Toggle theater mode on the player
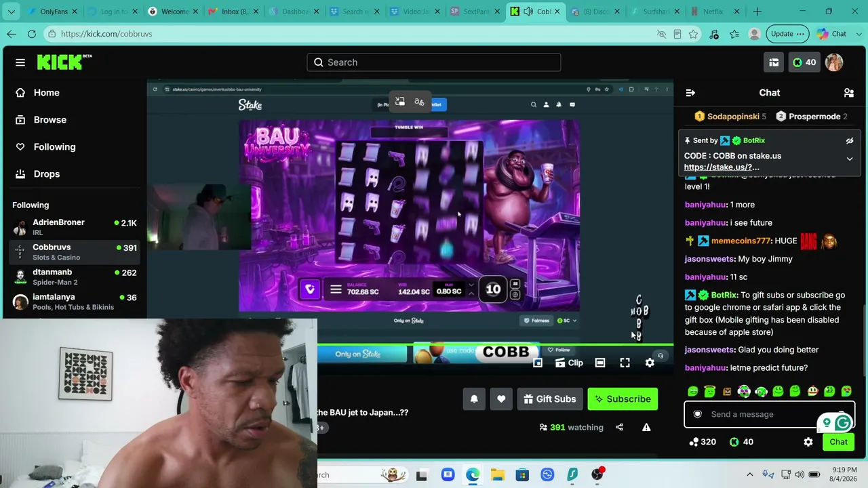Viewport: 868px width, 488px height. click(600, 363)
